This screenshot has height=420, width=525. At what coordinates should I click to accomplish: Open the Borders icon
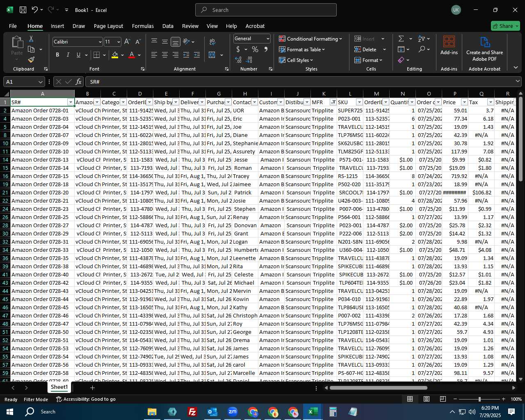[x=97, y=55]
